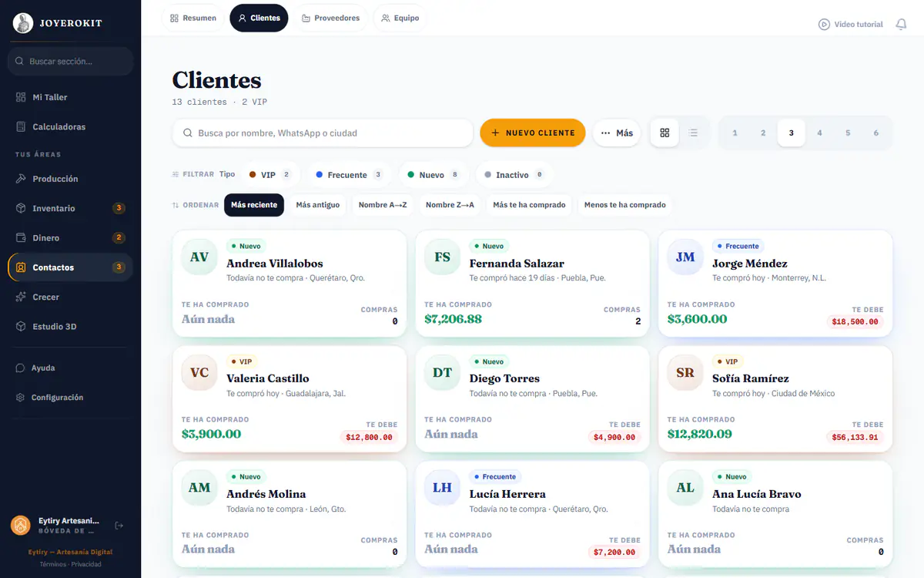Image resolution: width=924 pixels, height=578 pixels.
Task: Play the Video tutorial
Action: (x=851, y=25)
